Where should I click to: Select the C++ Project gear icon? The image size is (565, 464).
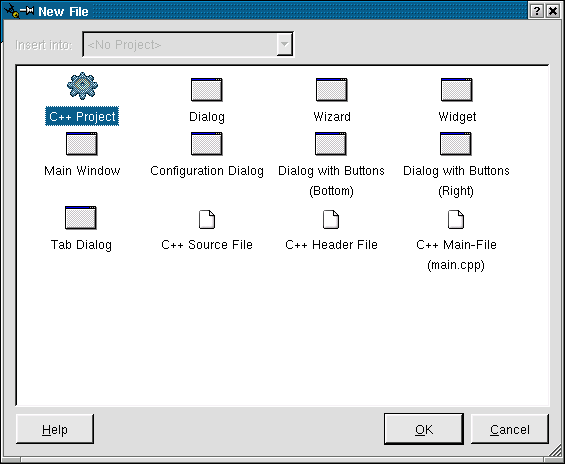tap(83, 86)
